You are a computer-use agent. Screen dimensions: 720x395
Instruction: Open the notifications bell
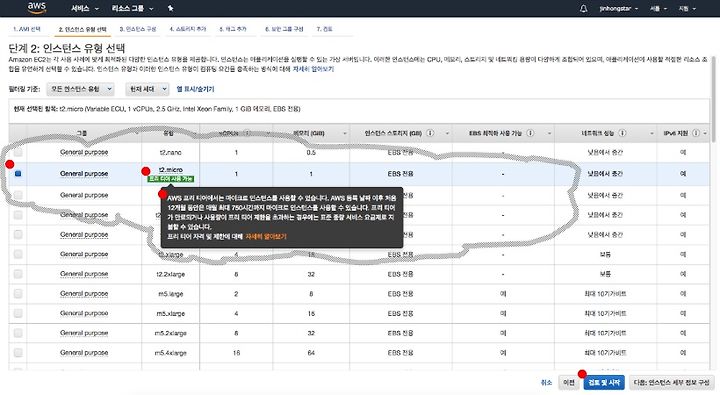pyautogui.click(x=583, y=8)
